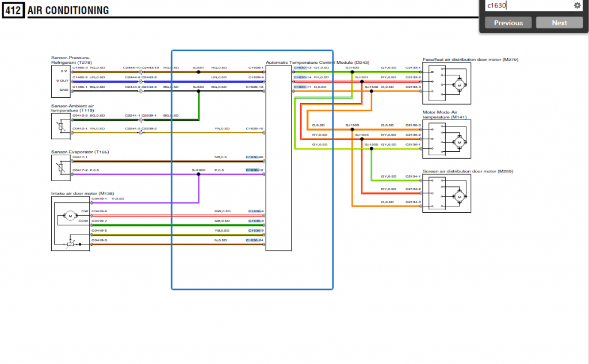Click the V OUT pin label
Image resolution: width=589 pixels, height=364 pixels.
62,81
